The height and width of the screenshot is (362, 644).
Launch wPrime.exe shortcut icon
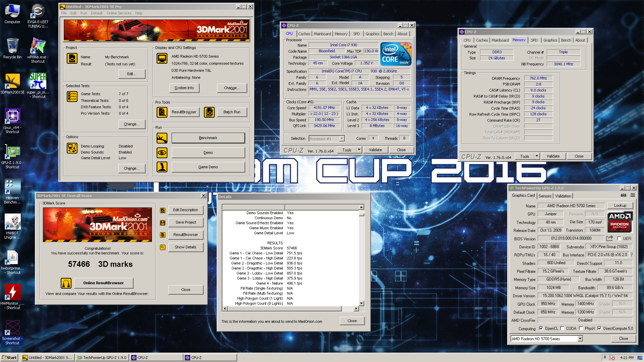point(38,50)
